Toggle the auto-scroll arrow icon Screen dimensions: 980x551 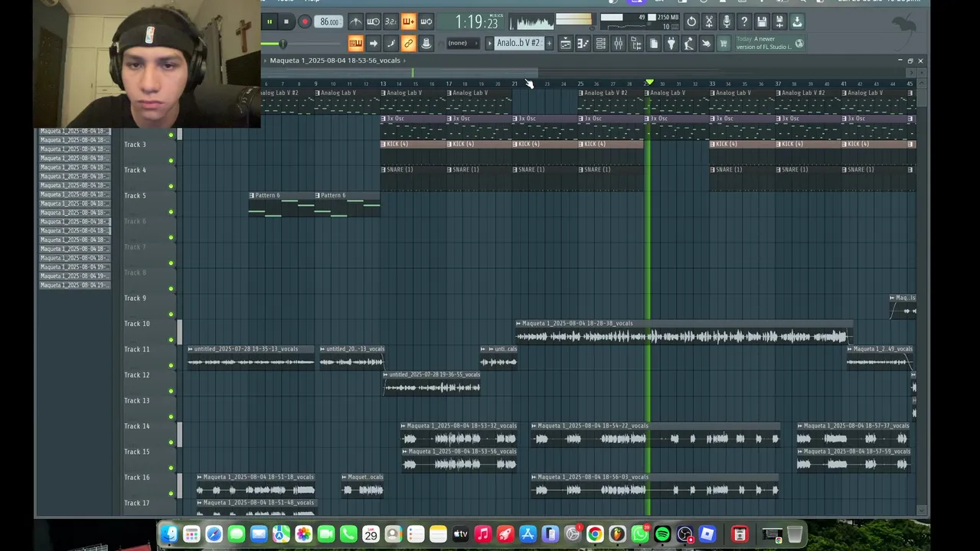point(374,44)
